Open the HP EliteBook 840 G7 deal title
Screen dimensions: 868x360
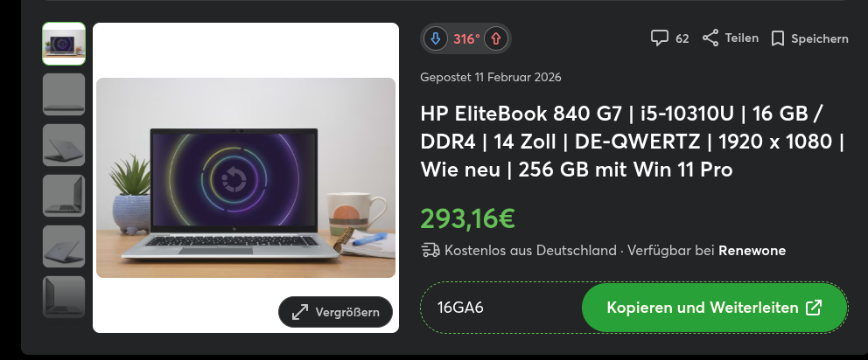coord(632,142)
